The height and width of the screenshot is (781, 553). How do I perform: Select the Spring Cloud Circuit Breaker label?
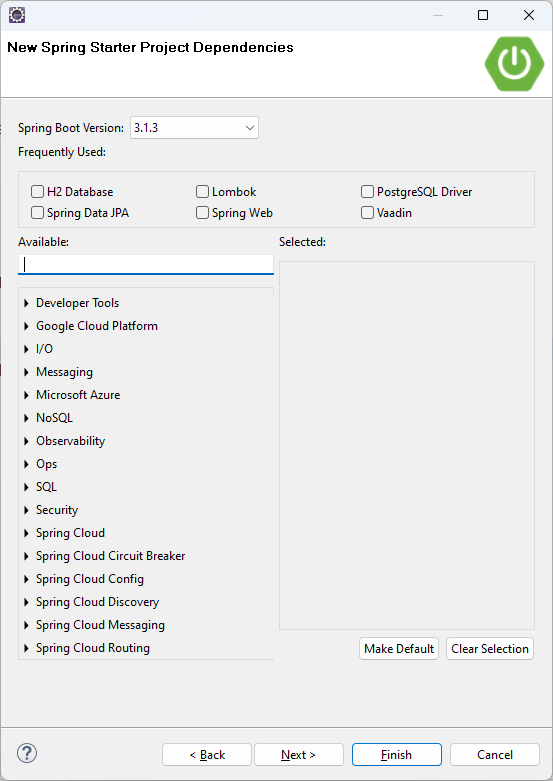[111, 556]
